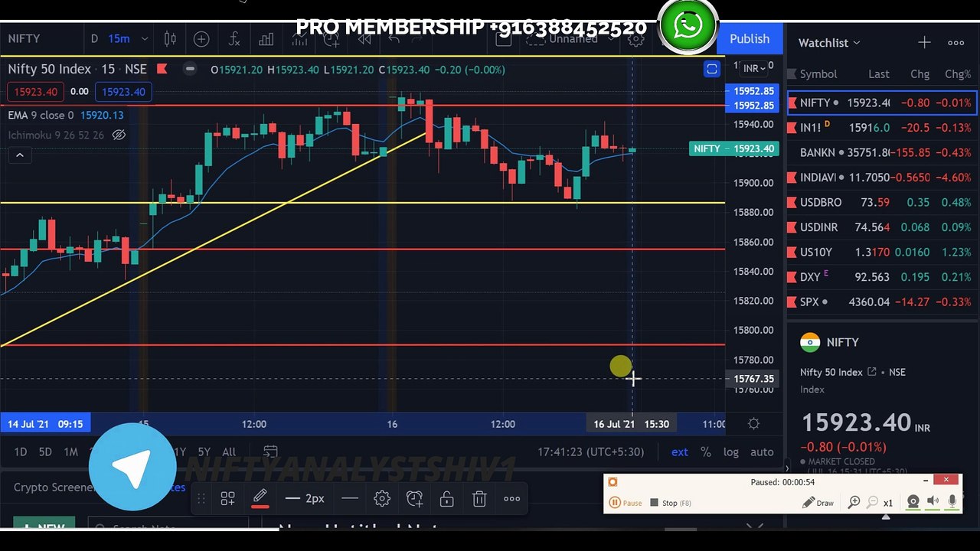
Task: Select USDINR row in watchlist
Action: 882,227
